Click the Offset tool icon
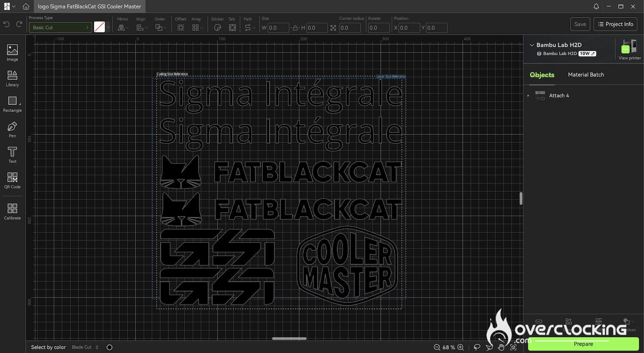 (181, 27)
